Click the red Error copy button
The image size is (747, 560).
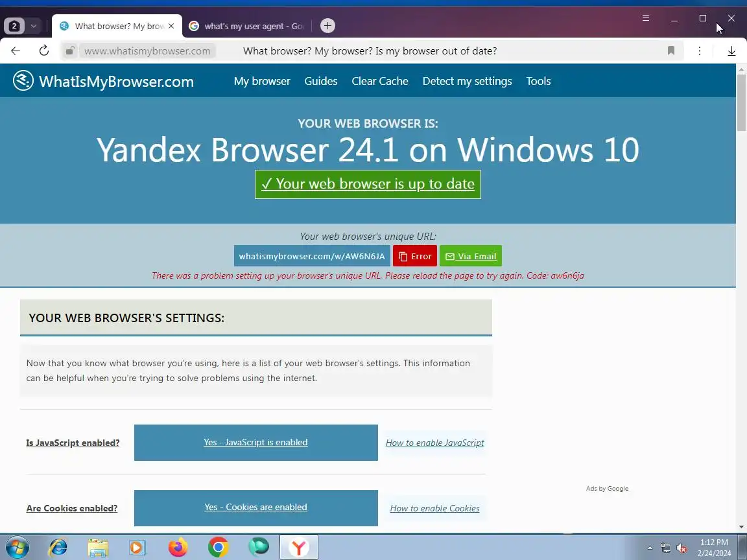coord(415,256)
